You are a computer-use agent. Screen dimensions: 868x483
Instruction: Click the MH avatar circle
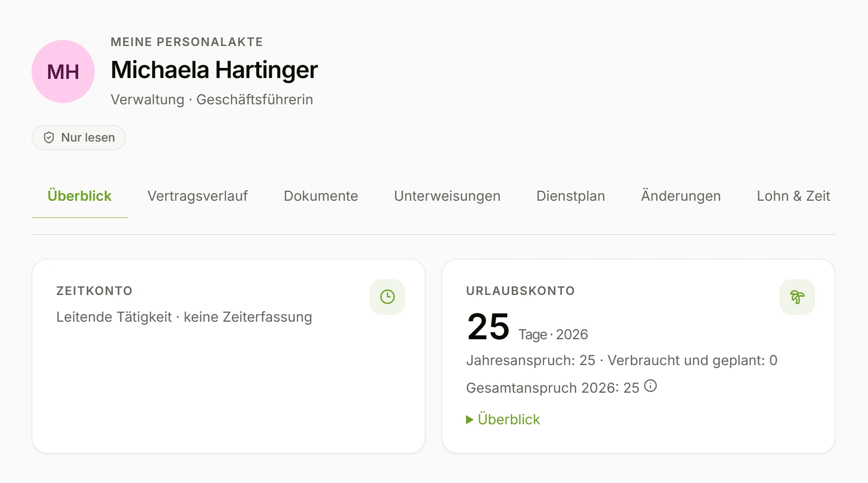[63, 71]
